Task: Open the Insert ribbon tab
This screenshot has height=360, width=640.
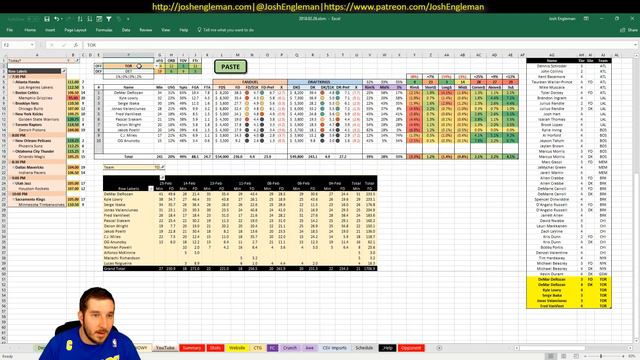Action: click(50, 30)
